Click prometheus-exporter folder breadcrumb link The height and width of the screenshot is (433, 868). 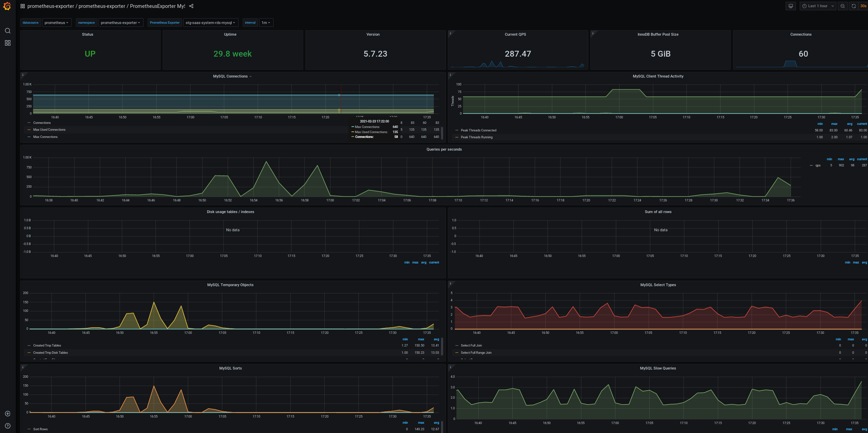(50, 6)
